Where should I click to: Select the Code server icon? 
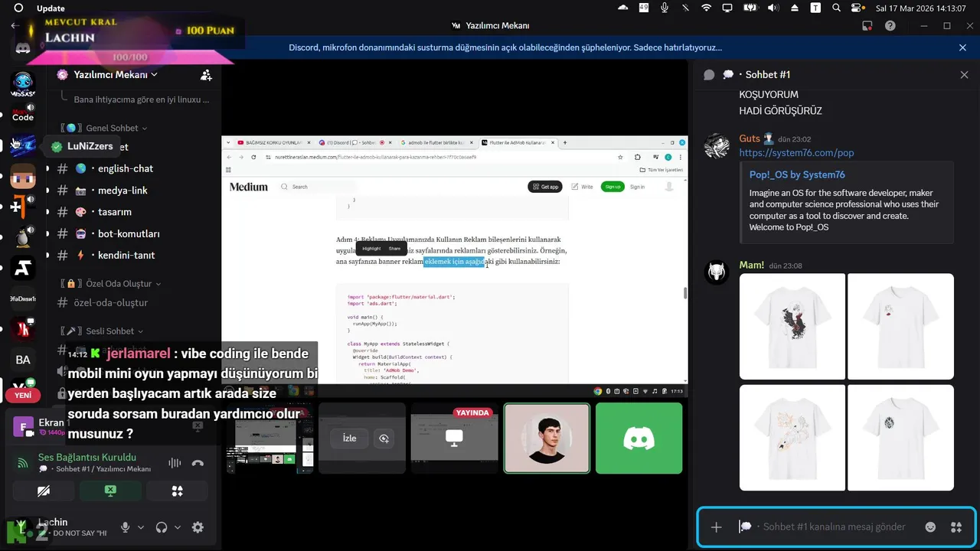coord(23,115)
